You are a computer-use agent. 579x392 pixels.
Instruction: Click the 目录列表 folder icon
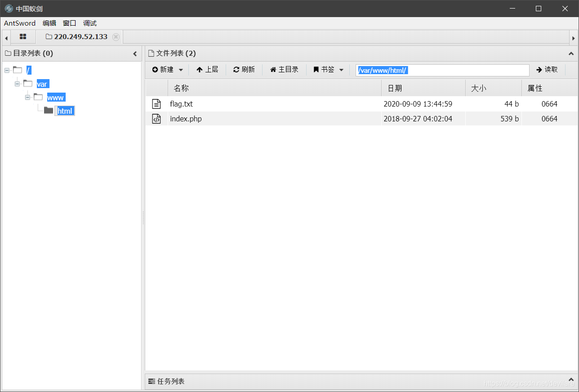(8, 53)
